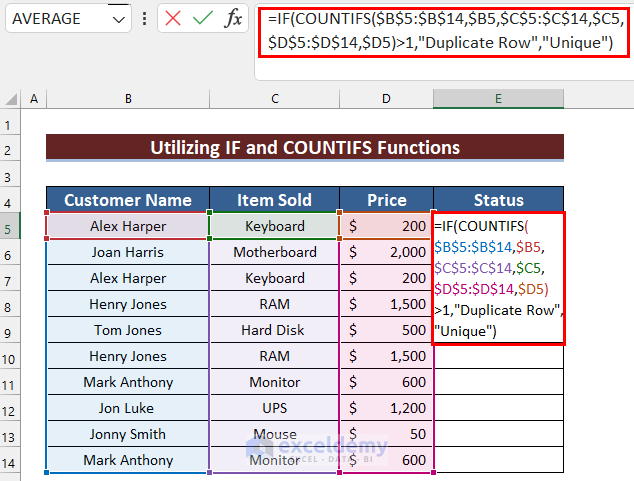
Task: Click the Enter checkmark formula icon
Action: click(203, 19)
